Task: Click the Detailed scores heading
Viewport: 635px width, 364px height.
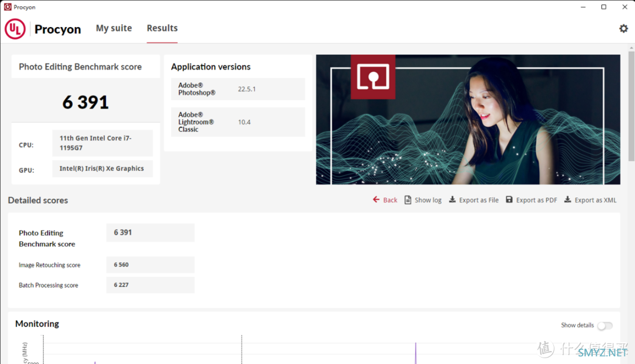Action: pyautogui.click(x=38, y=201)
